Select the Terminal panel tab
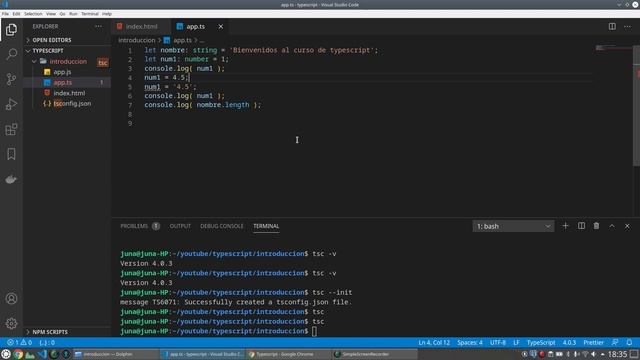Screen dimensions: 640x360 [266, 226]
